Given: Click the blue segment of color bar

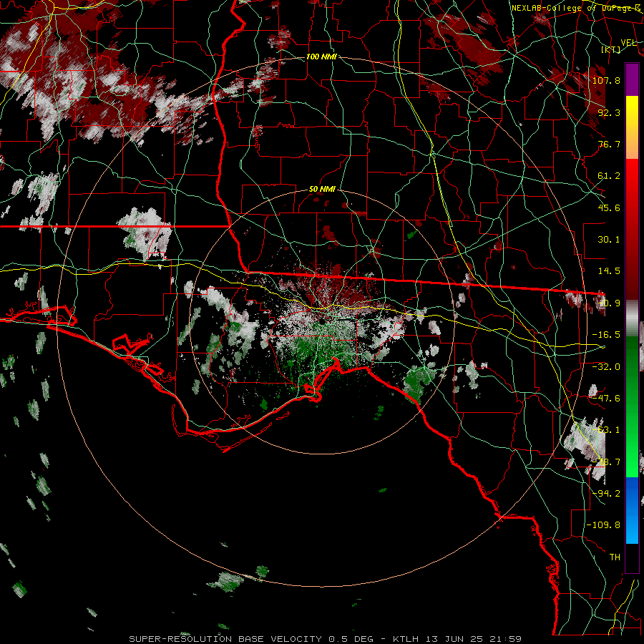Looking at the screenshot, I should (x=632, y=510).
